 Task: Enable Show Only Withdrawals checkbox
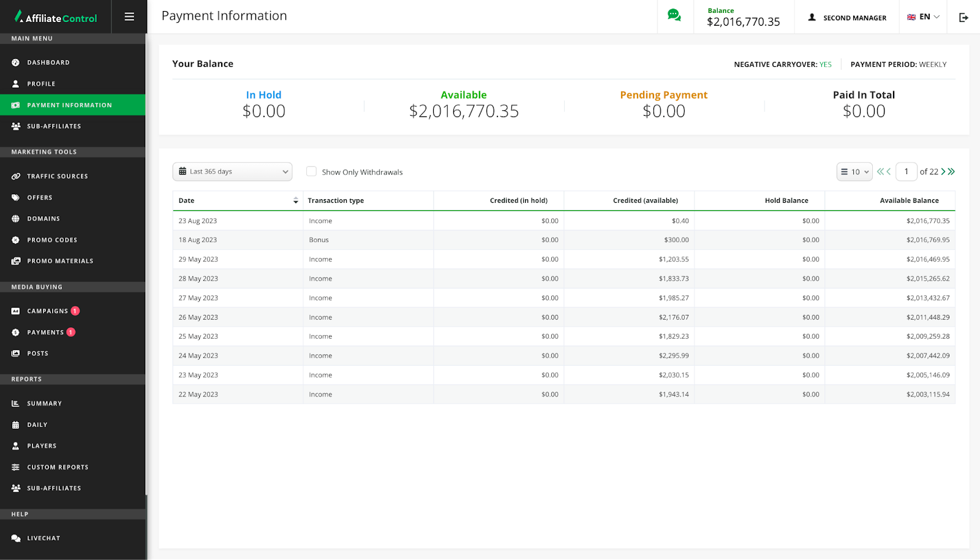coord(312,172)
